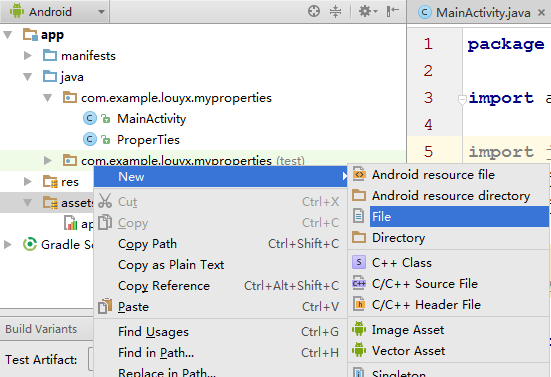Click the Build Variants panel header
Viewport: 551px width, 377px height.
tap(41, 329)
